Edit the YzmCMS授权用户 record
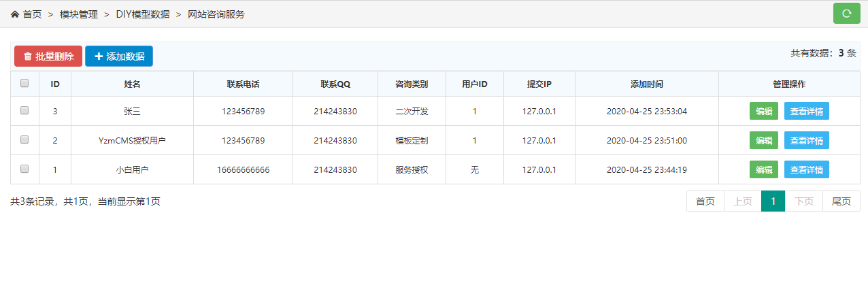Screen dimensions: 868x298 (763, 140)
